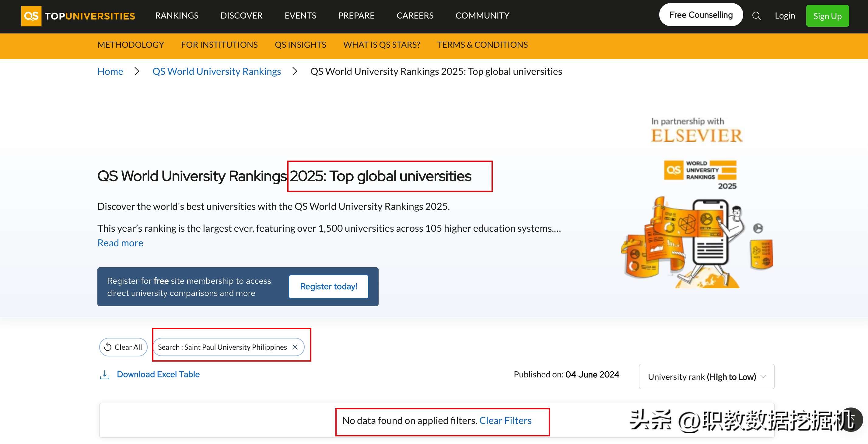This screenshot has width=868, height=444.
Task: Select the QS Insights tab
Action: (x=300, y=45)
